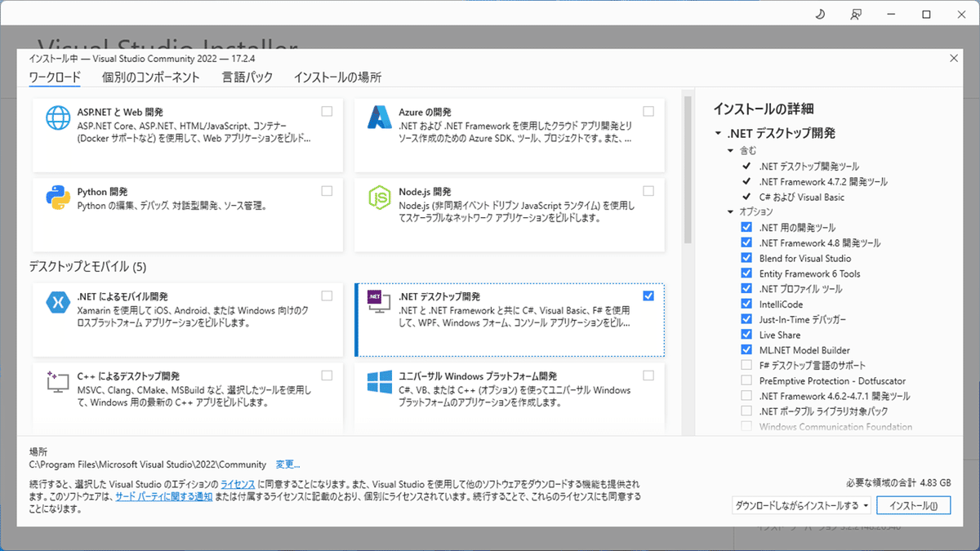Image resolution: width=980 pixels, height=551 pixels.
Task: Enable the ASP.NET と Web 開発 checkbox
Action: 327,110
